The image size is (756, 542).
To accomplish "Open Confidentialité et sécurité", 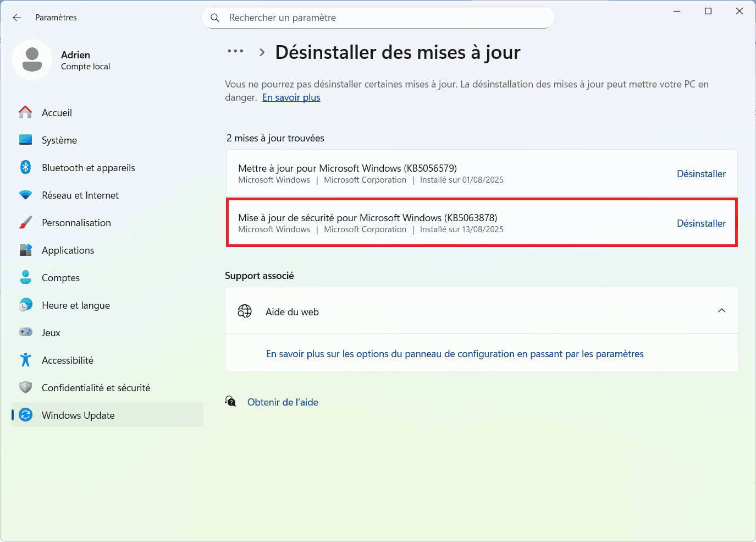I will (x=107, y=387).
